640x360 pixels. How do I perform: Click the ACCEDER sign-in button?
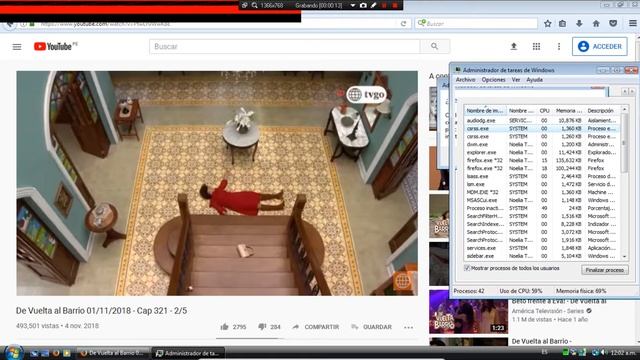pos(600,47)
